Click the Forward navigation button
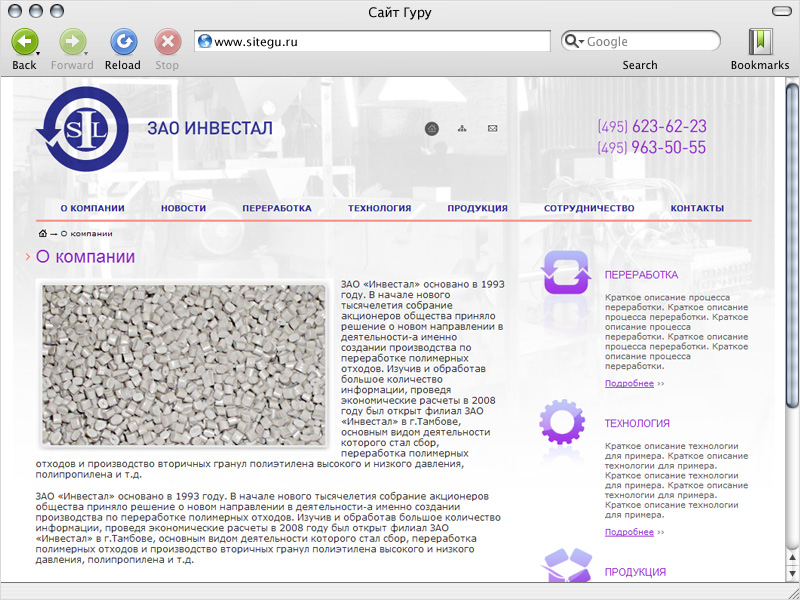The image size is (800, 600). click(x=72, y=42)
